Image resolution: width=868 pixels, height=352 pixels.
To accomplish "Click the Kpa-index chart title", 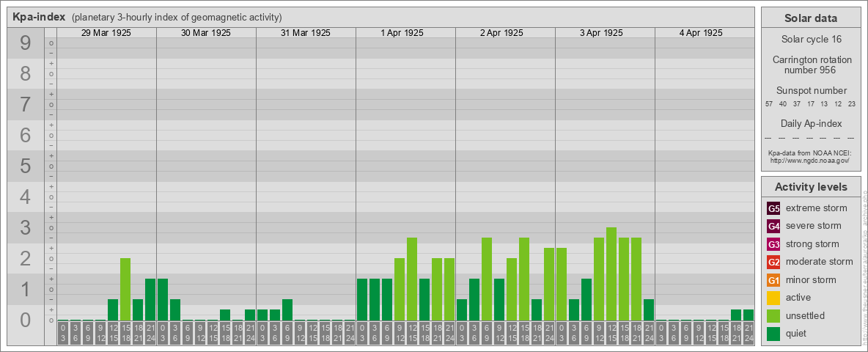I will click(40, 17).
